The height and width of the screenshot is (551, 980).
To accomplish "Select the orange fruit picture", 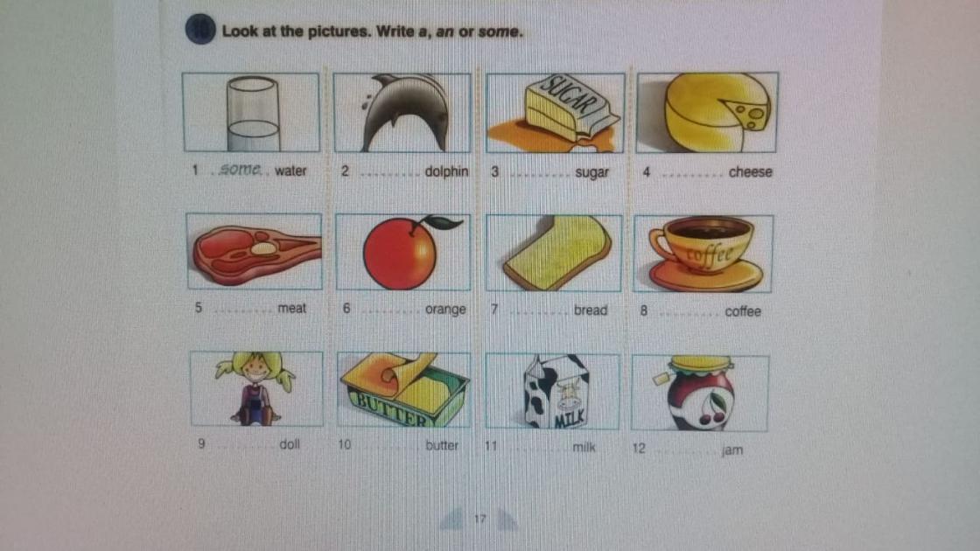I will 403,253.
